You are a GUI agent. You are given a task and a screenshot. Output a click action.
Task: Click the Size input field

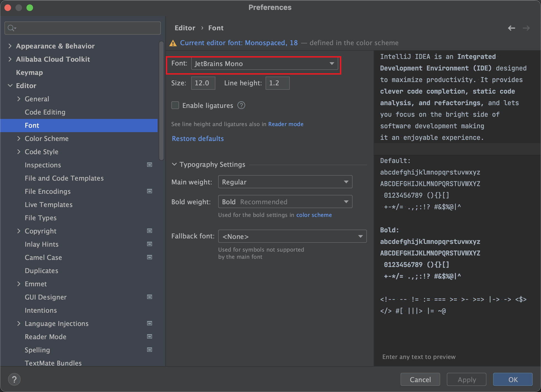pyautogui.click(x=203, y=83)
